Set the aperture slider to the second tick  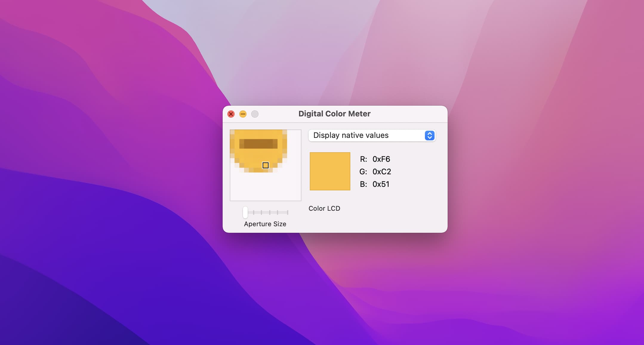click(x=254, y=212)
